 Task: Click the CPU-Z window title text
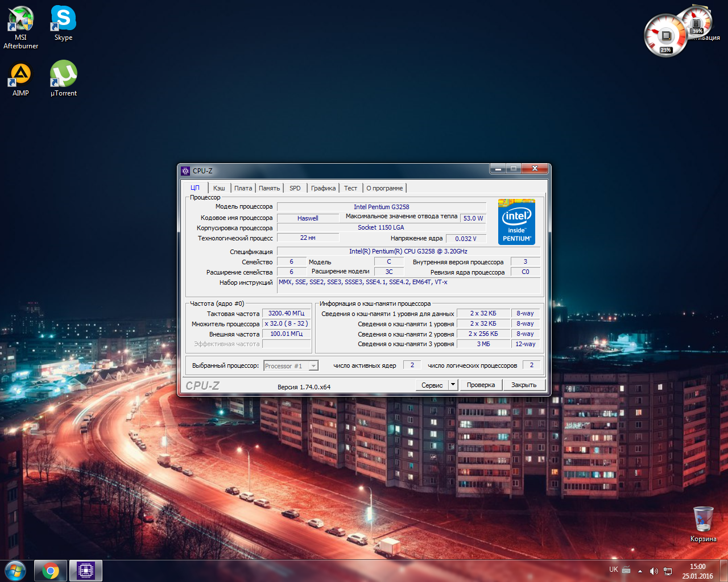[x=202, y=171]
